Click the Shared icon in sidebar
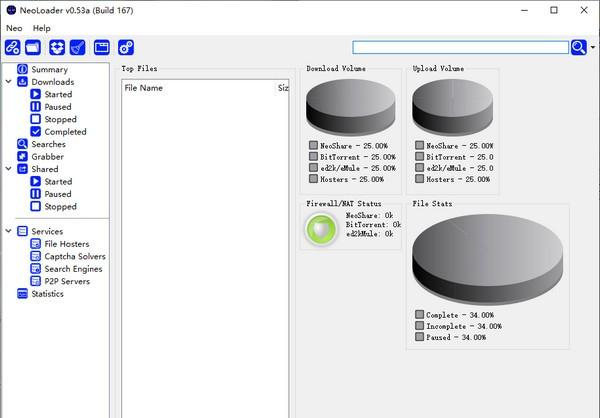Viewport: 600px width, 418px height. (23, 169)
